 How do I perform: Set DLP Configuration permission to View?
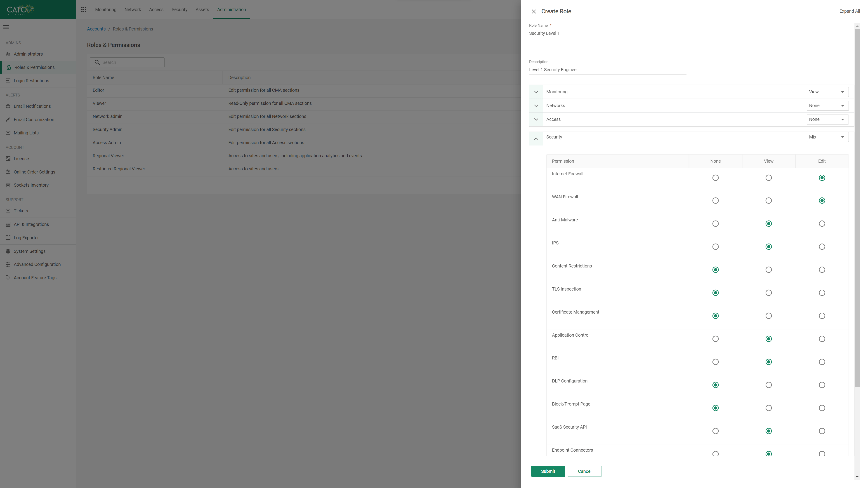tap(769, 385)
